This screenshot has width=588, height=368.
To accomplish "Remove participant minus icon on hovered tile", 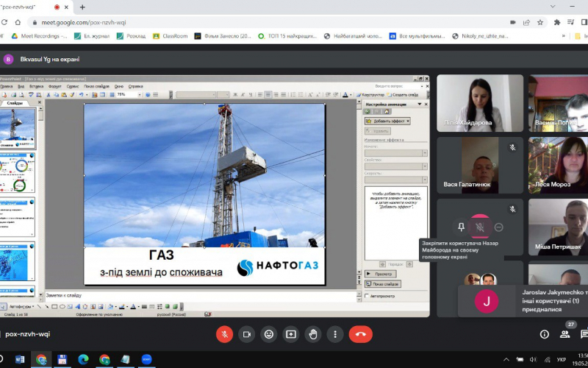I will pyautogui.click(x=498, y=227).
